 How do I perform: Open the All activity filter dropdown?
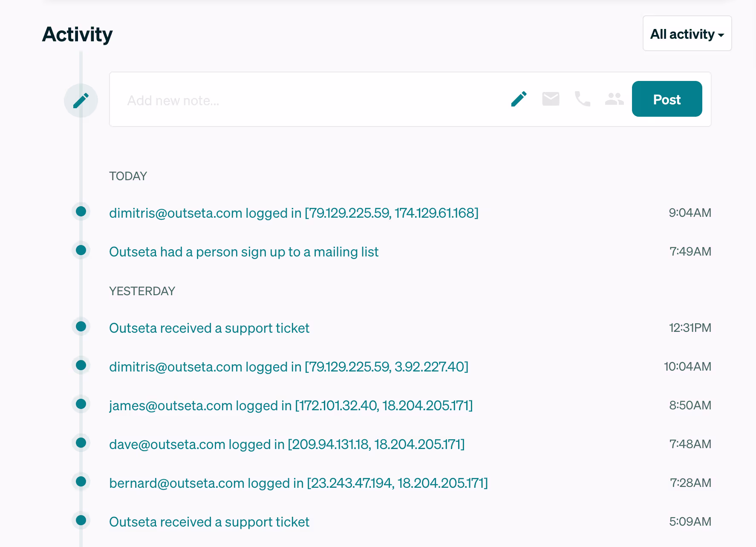[x=687, y=34]
